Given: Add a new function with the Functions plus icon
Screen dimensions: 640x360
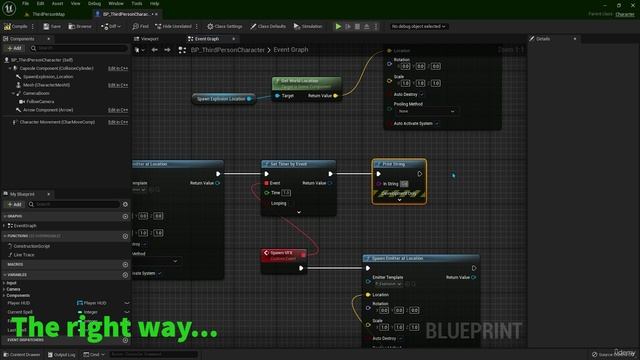Looking at the screenshot, I should point(125,236).
